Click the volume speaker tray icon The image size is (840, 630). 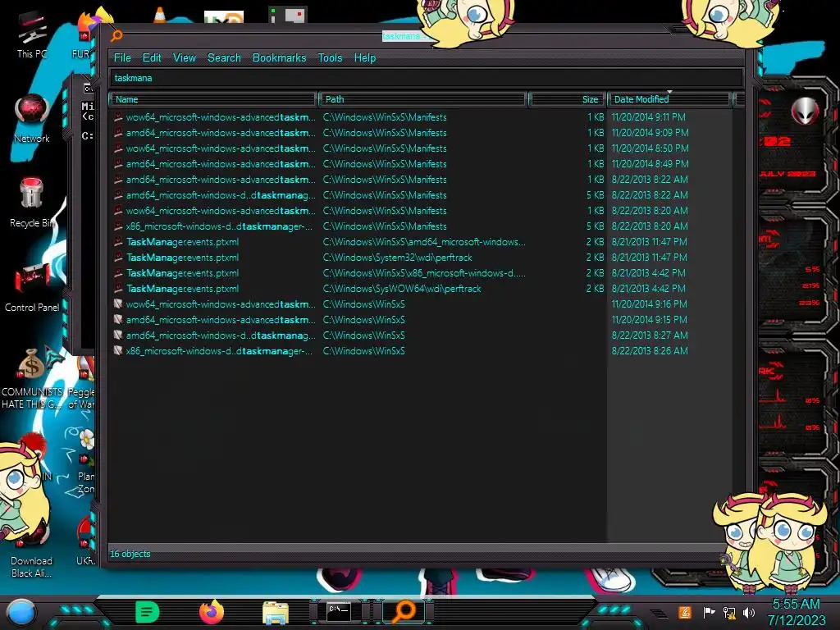[749, 612]
